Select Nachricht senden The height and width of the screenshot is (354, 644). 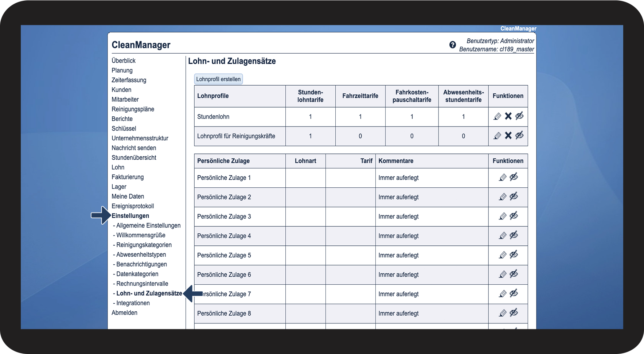(134, 148)
